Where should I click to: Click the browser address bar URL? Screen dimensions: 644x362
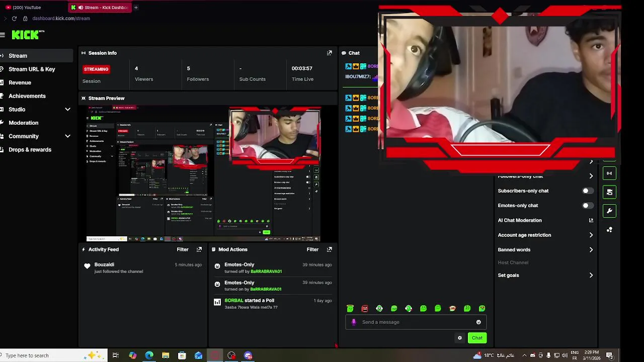click(x=61, y=19)
